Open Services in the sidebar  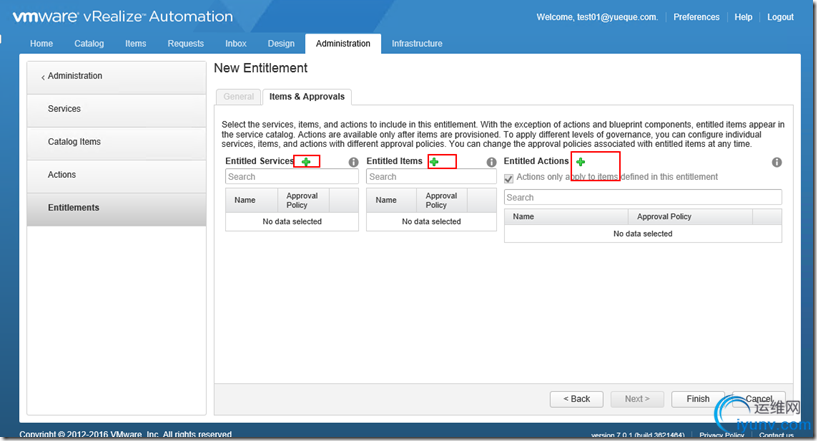(116, 109)
